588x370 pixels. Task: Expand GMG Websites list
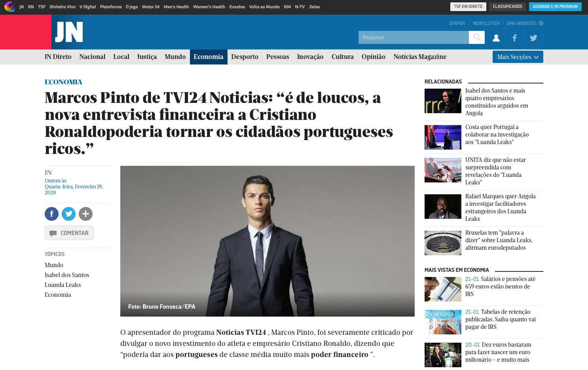pyautogui.click(x=525, y=23)
